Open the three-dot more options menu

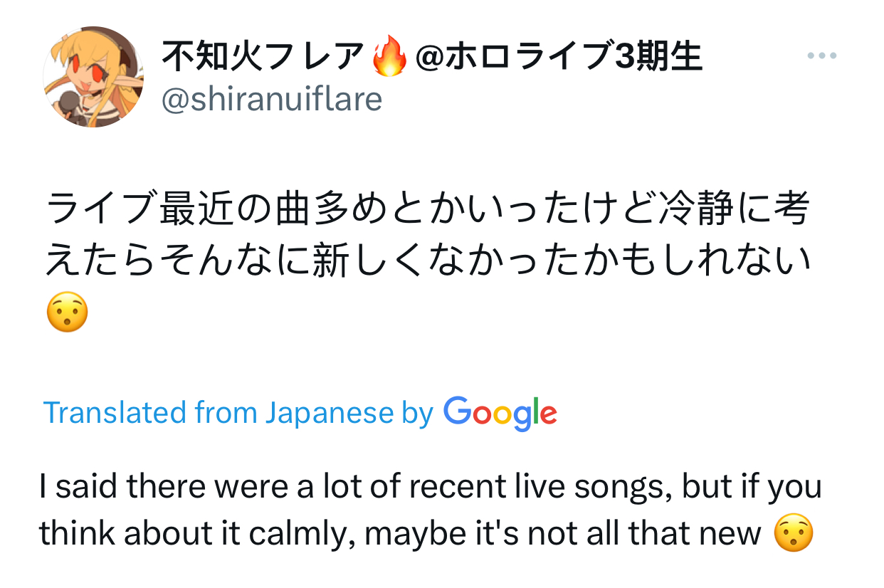(x=822, y=56)
